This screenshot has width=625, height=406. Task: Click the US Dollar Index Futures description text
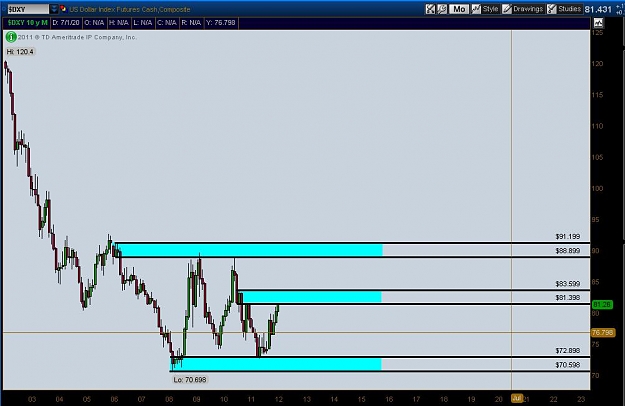coord(130,9)
